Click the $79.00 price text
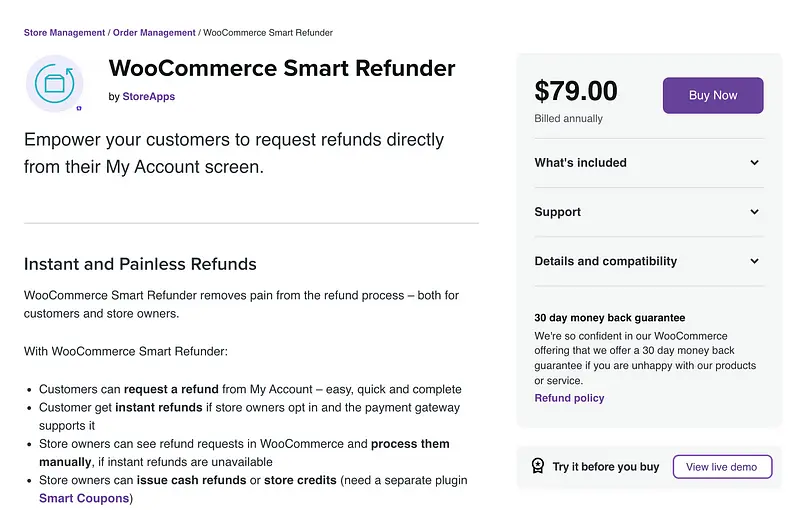The height and width of the screenshot is (510, 800). [x=576, y=92]
